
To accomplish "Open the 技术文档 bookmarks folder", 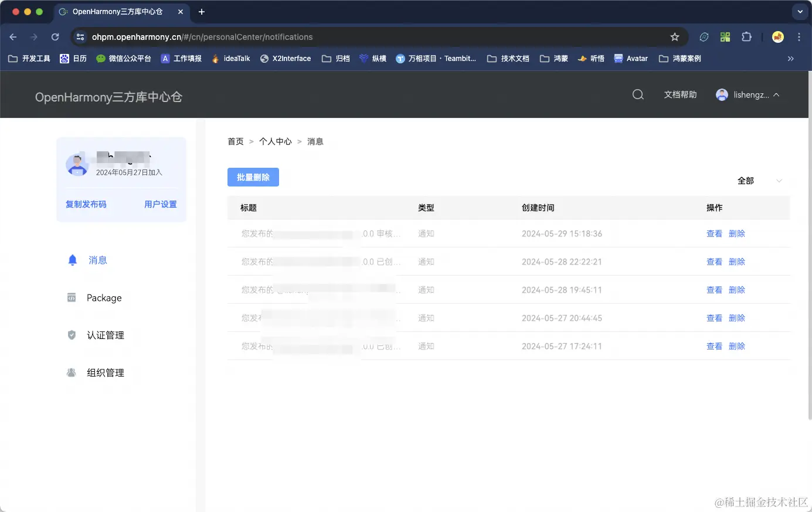I will (508, 59).
